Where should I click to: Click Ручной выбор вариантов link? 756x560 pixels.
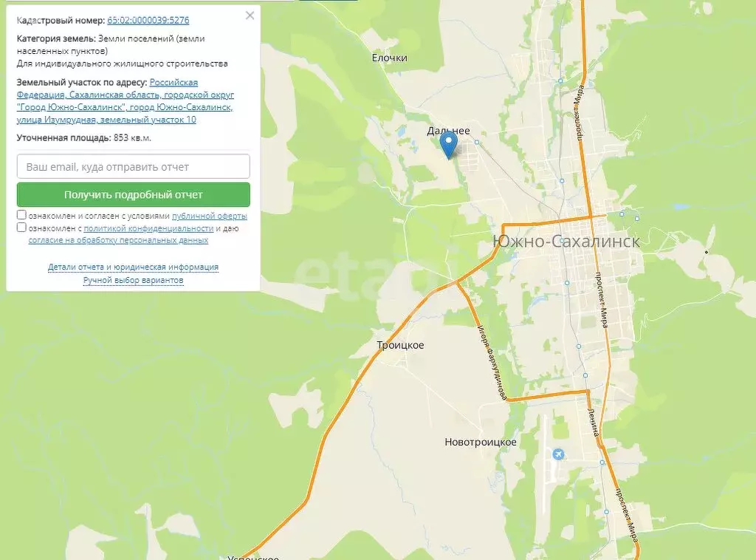(x=133, y=280)
